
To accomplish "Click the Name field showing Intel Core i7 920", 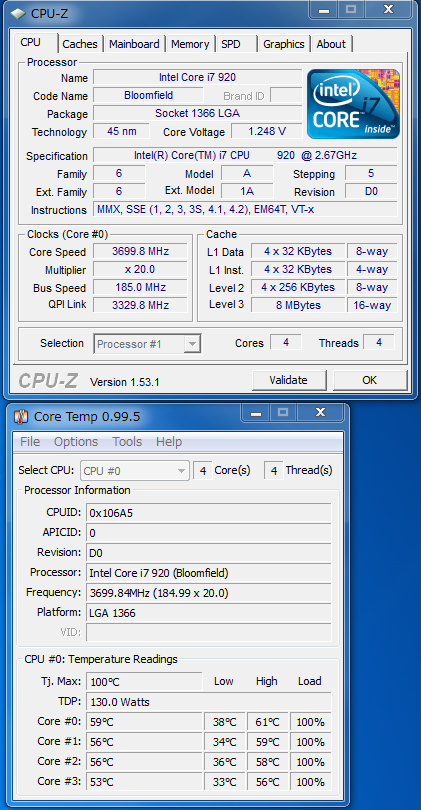I will pos(197,77).
